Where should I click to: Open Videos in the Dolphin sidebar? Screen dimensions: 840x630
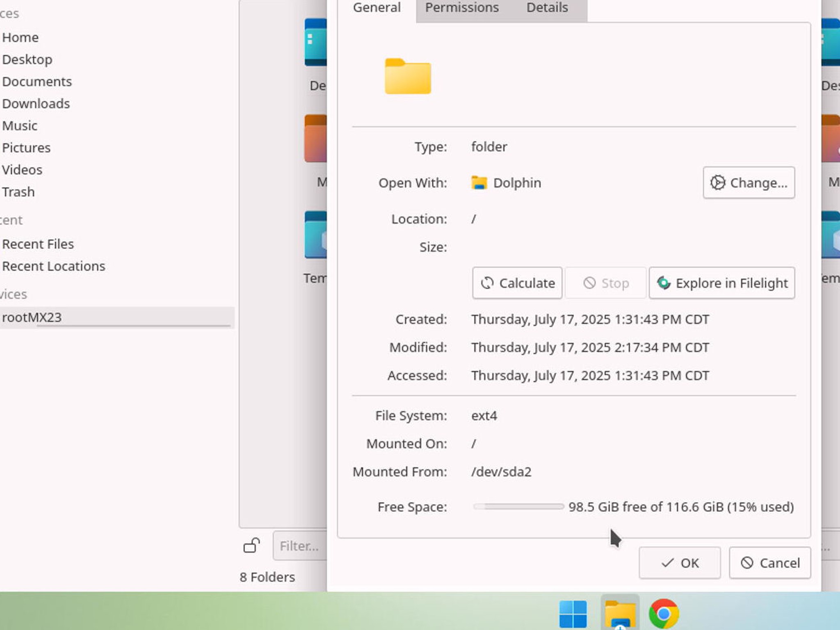coord(22,170)
